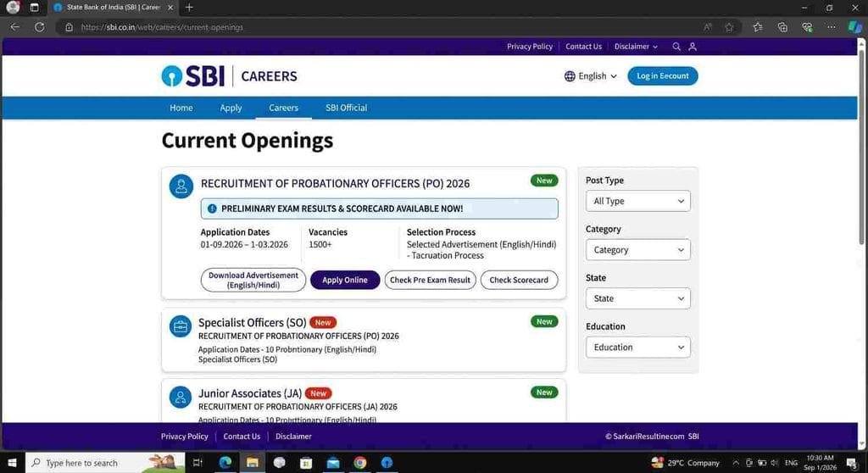
Task: Open File Explorer from taskbar
Action: coord(252,463)
